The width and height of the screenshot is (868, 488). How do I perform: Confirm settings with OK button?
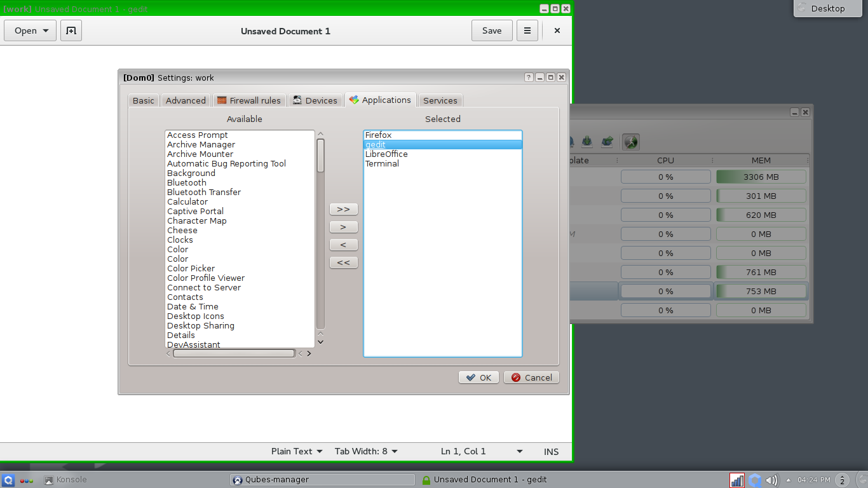pyautogui.click(x=478, y=377)
